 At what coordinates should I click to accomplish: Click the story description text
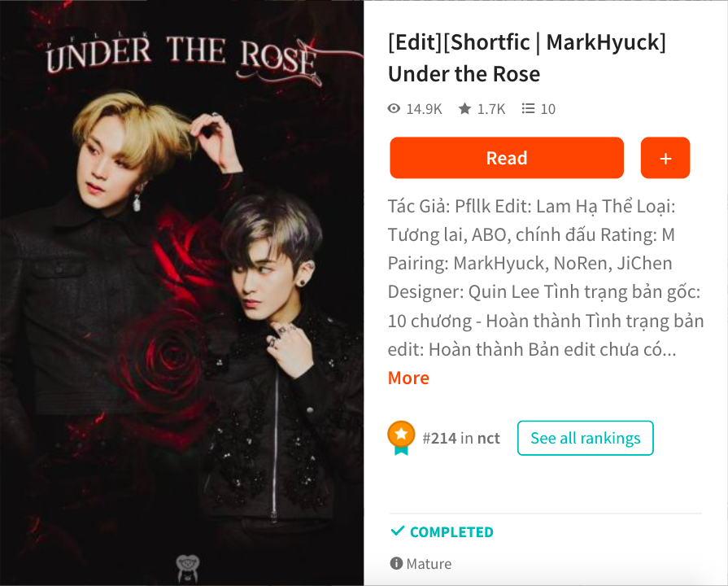pyautogui.click(x=546, y=278)
